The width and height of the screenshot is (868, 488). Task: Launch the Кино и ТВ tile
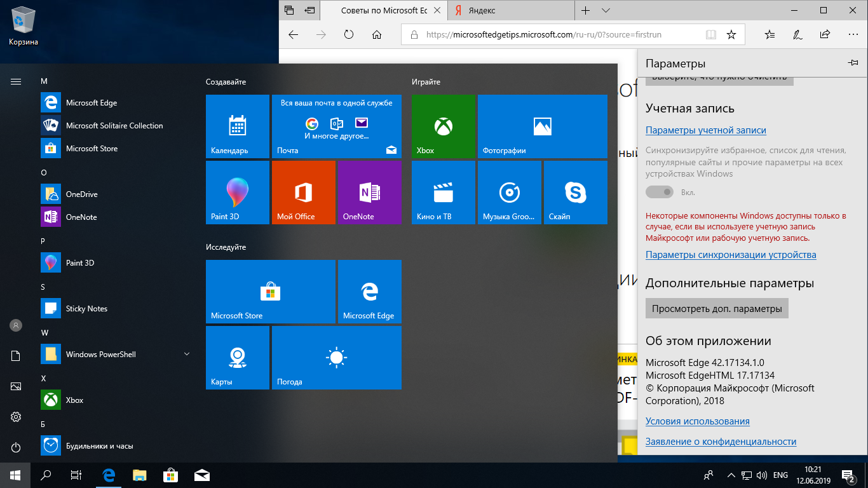click(444, 193)
